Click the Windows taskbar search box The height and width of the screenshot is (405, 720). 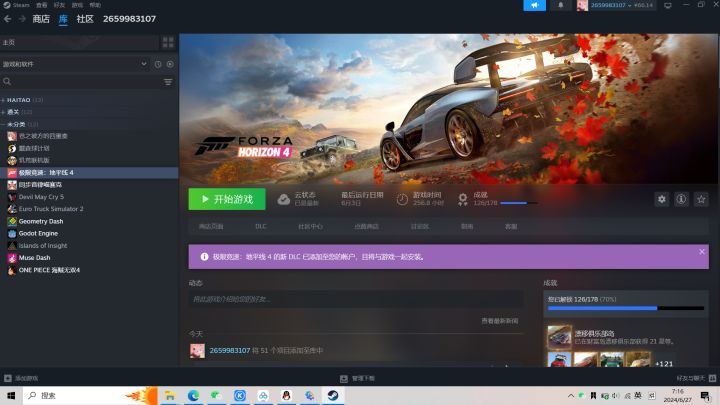[x=90, y=395]
